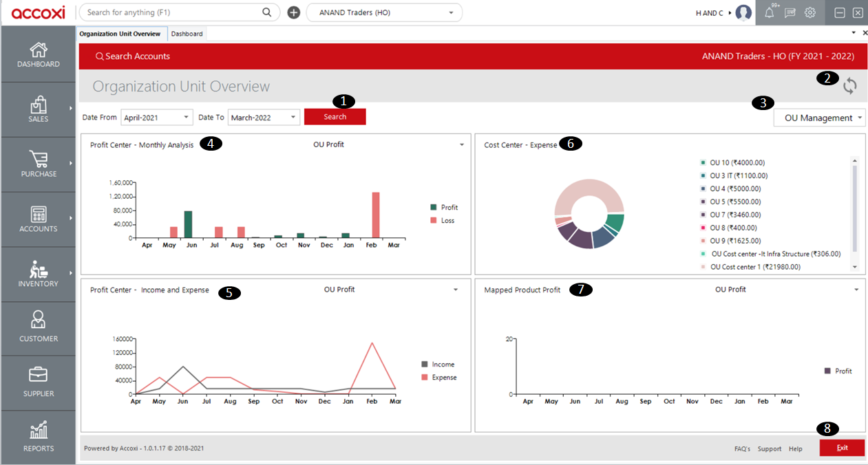Click the red Search button
Image resolution: width=868 pixels, height=465 pixels.
[335, 117]
